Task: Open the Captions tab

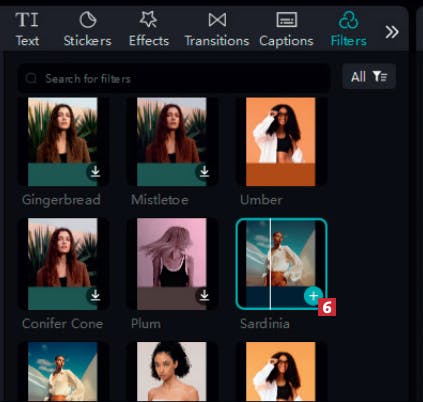Action: (286, 29)
